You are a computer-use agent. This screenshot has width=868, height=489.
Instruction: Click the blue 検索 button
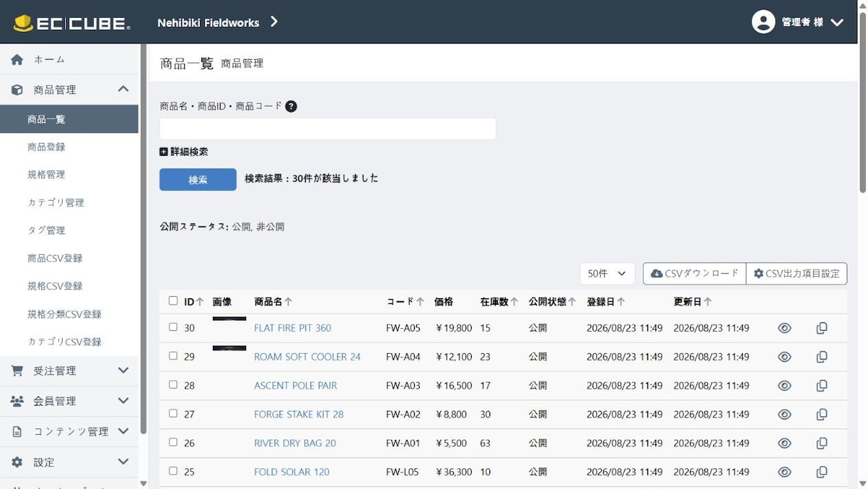click(x=198, y=179)
